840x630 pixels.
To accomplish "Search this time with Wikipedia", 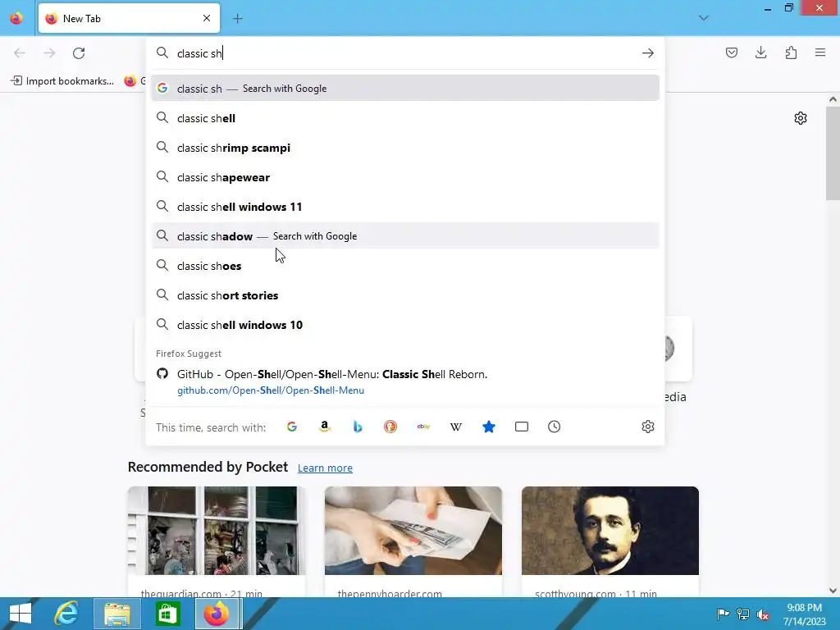I will coord(456,427).
